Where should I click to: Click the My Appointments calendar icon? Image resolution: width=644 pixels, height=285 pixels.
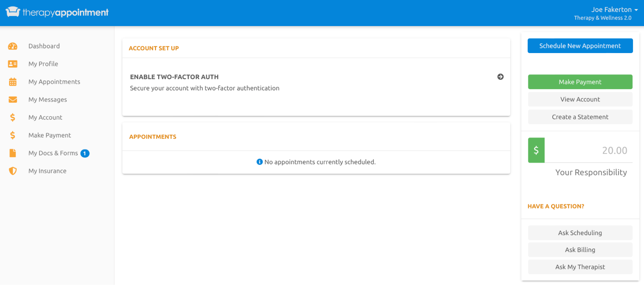(13, 82)
